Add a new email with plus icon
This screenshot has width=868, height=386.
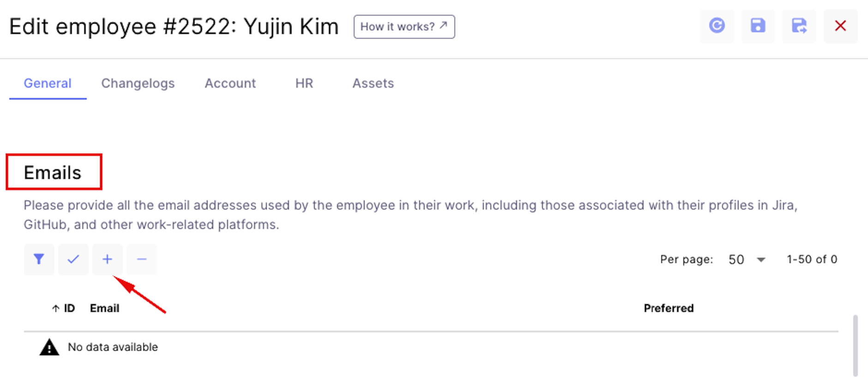click(x=108, y=259)
